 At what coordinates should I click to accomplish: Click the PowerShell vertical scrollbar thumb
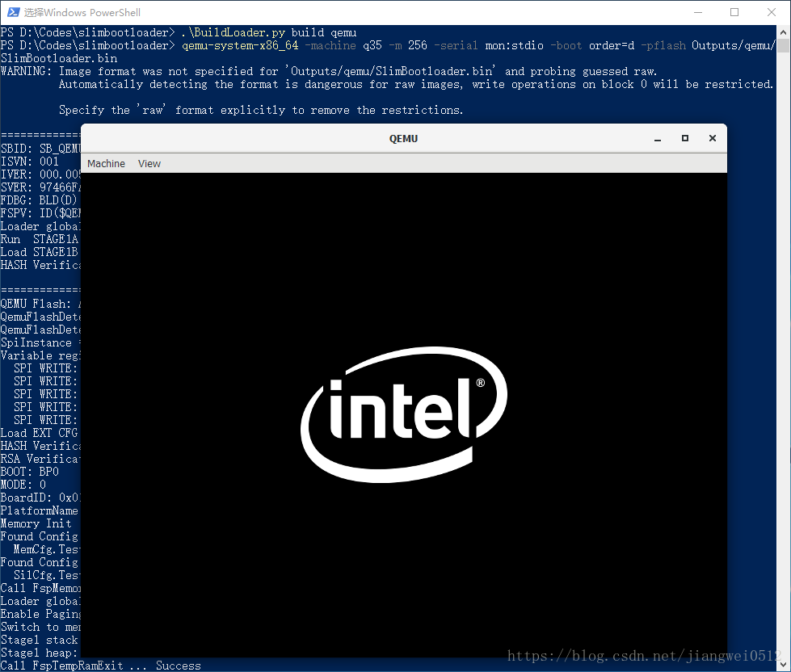[784, 46]
